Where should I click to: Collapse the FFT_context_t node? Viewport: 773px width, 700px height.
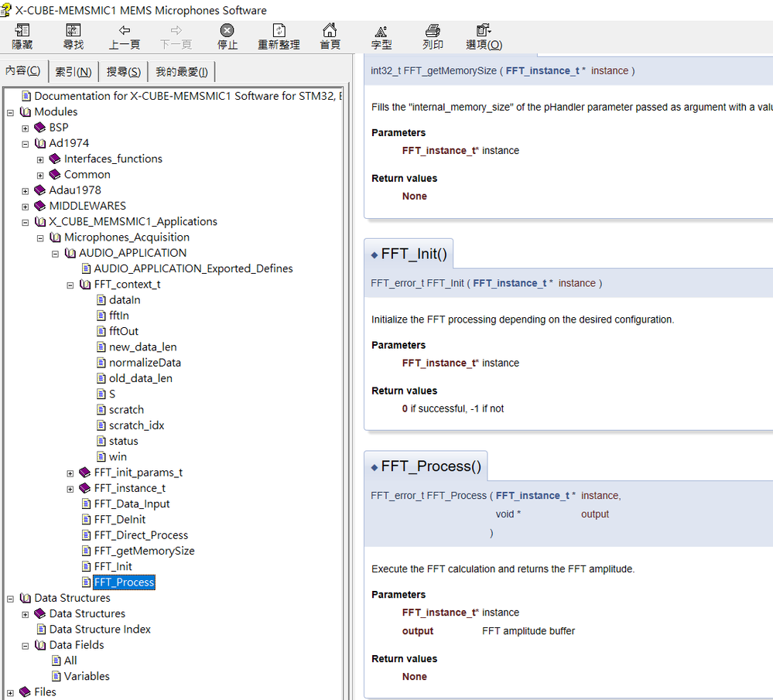coord(70,285)
